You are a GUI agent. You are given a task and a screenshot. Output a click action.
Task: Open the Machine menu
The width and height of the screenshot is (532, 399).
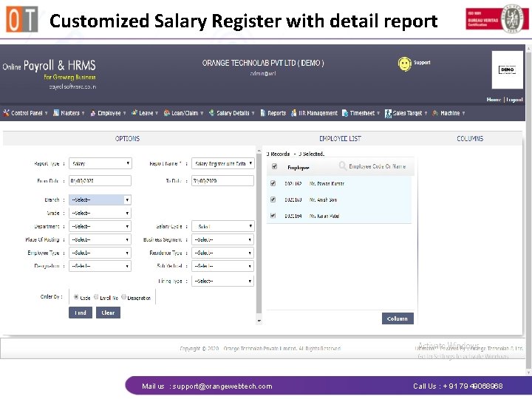coord(449,113)
